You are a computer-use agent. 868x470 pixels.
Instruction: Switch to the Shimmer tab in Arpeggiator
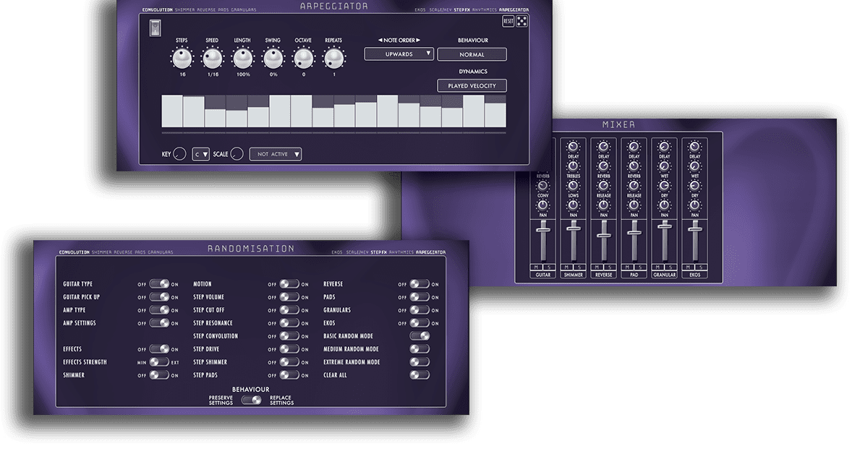(185, 10)
